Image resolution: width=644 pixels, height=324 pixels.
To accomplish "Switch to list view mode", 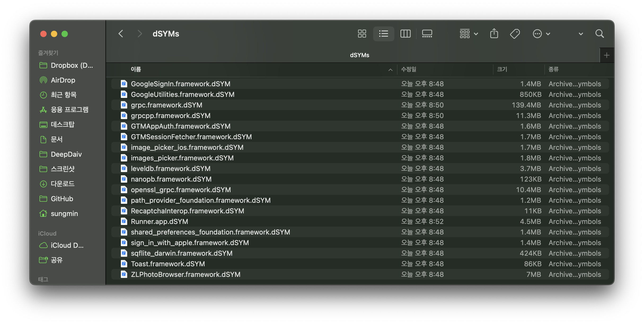I will click(x=383, y=34).
